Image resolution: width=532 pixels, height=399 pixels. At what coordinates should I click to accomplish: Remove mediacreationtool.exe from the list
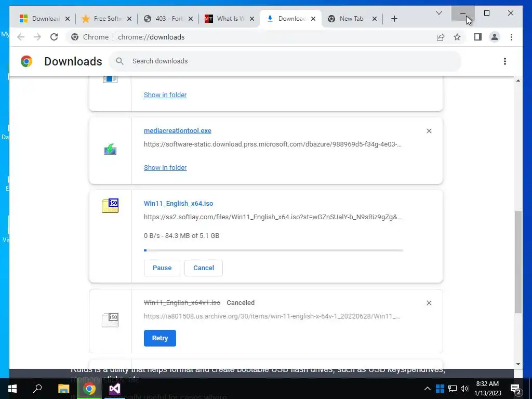click(x=429, y=131)
